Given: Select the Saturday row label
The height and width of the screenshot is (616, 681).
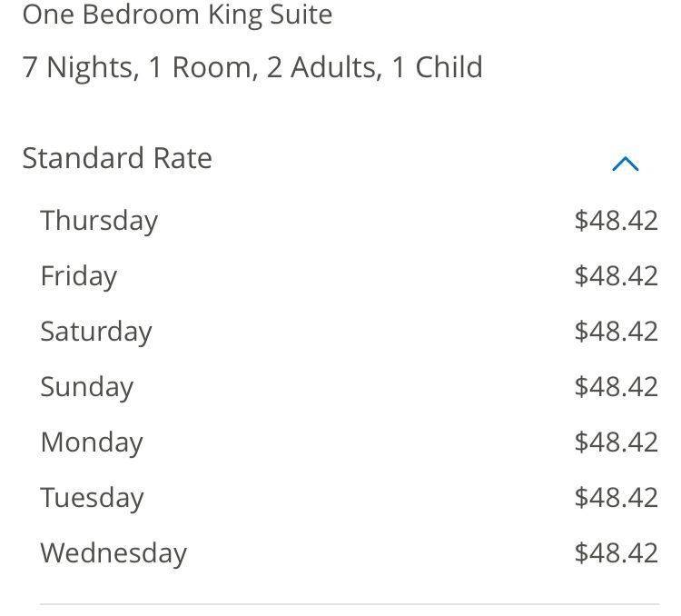Looking at the screenshot, I should click(x=96, y=333).
